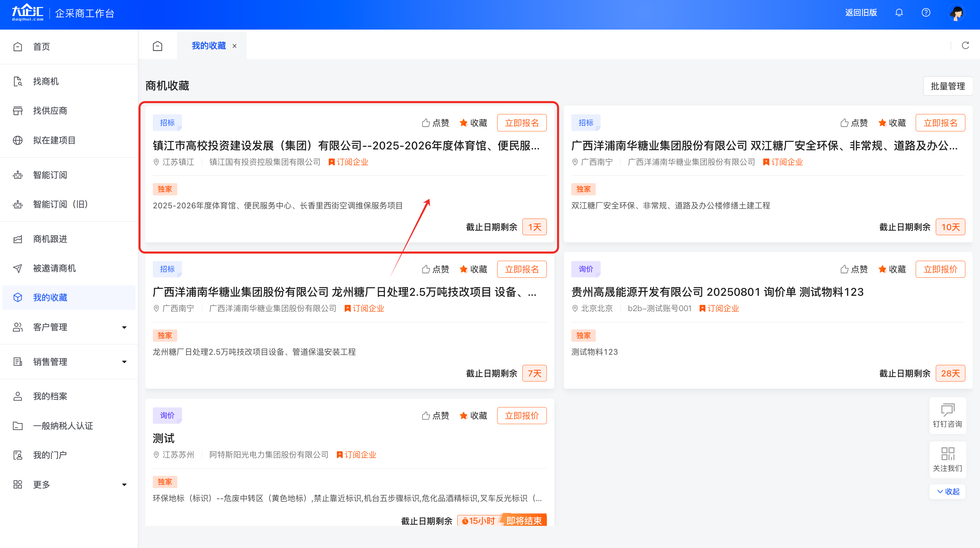Collapse floating panel with 收起
Screen dimensions: 980x548
tap(948, 491)
